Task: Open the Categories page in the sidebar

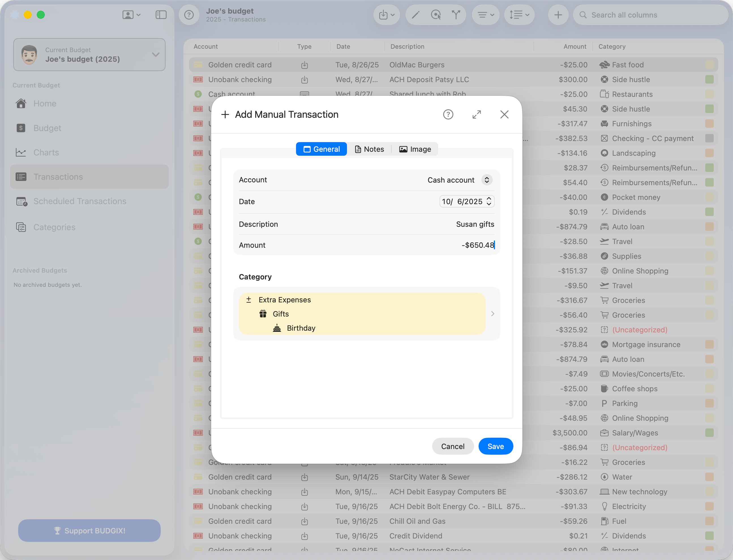Action: click(x=54, y=227)
